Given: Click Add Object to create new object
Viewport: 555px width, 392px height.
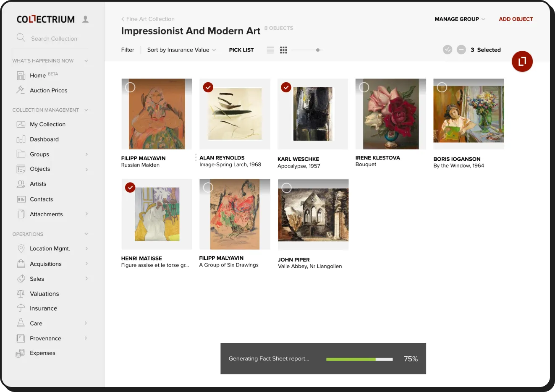Looking at the screenshot, I should (x=516, y=19).
